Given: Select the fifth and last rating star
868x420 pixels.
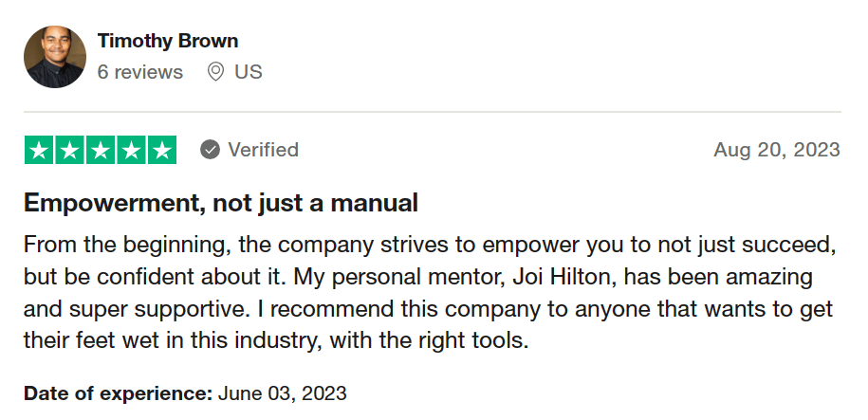Looking at the screenshot, I should [x=161, y=150].
